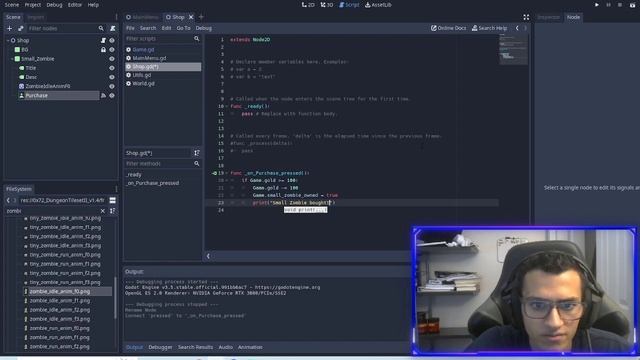Click the Filter nodes input field
Image resolution: width=640 pixels, height=360 pixels.
tap(66, 28)
